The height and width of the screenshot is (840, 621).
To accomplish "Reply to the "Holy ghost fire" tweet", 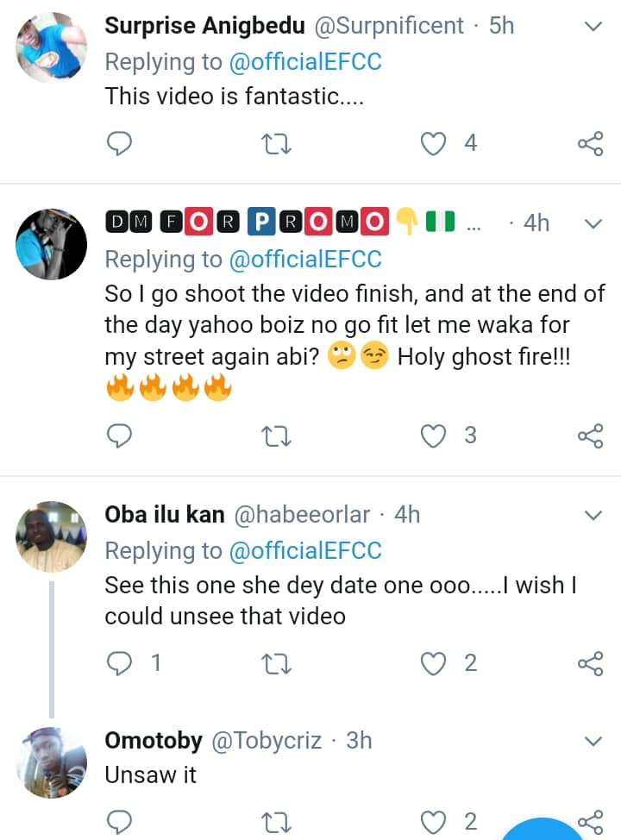I will (119, 436).
